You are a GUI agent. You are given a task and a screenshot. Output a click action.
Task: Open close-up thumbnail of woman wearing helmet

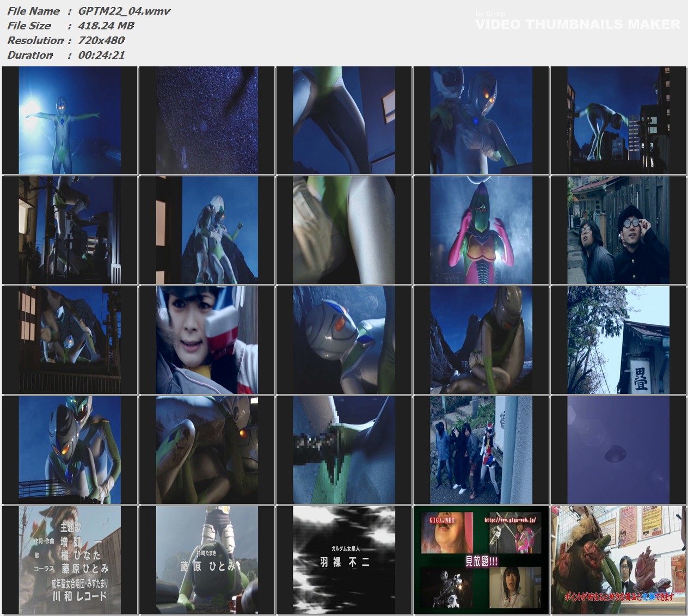(x=207, y=340)
